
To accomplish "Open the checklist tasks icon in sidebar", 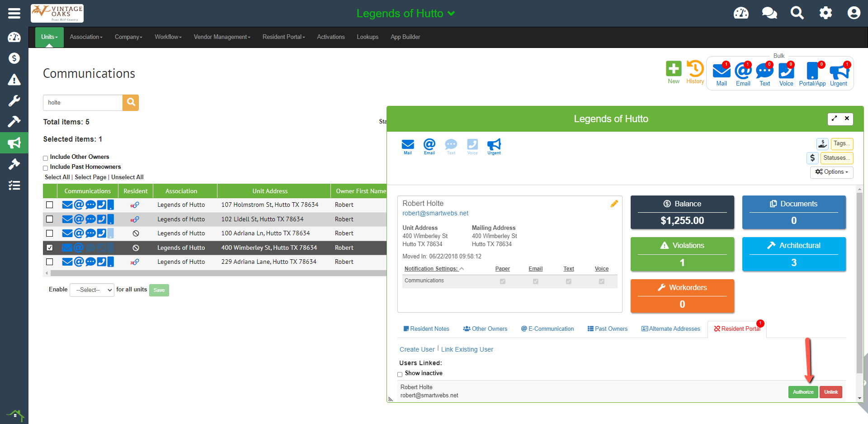I will click(14, 185).
